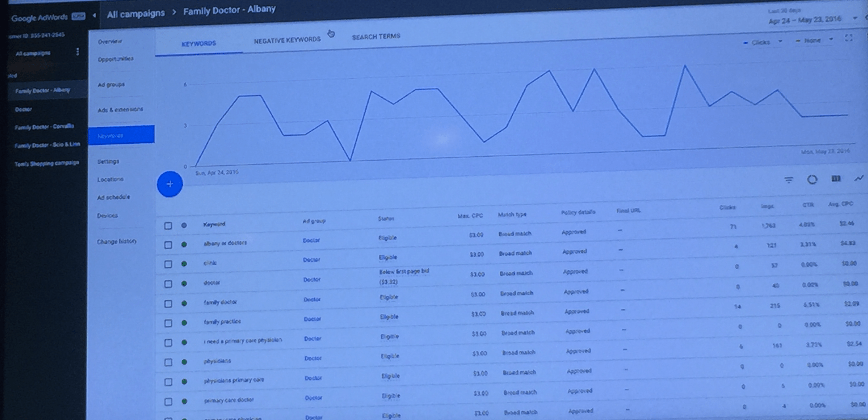The height and width of the screenshot is (420, 868).
Task: Sort by the Match type column header
Action: click(512, 214)
